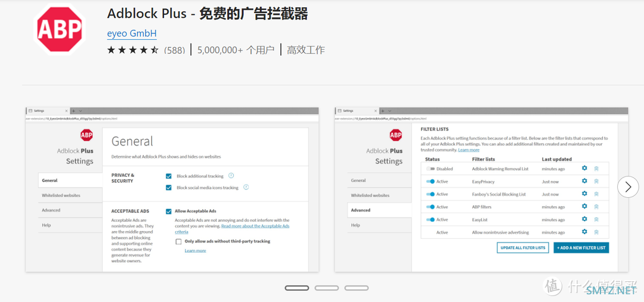Open Whitelisted websites in Filter Lists screenshot

[379, 195]
